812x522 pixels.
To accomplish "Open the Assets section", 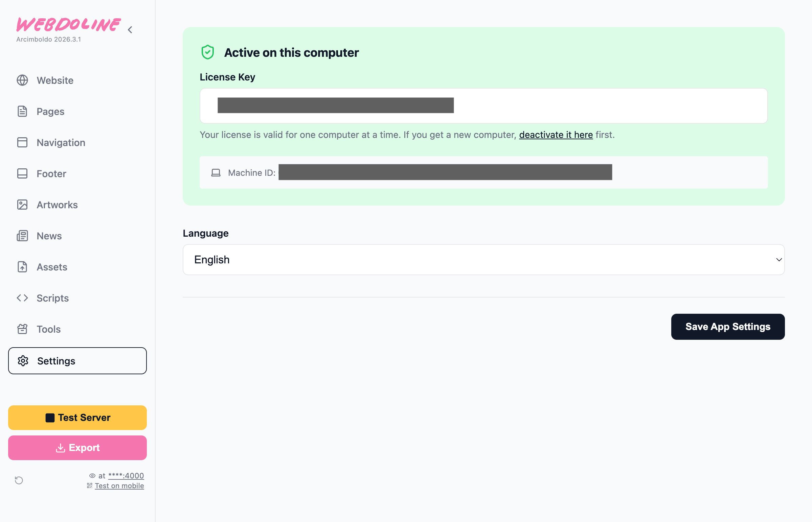I will tap(52, 267).
